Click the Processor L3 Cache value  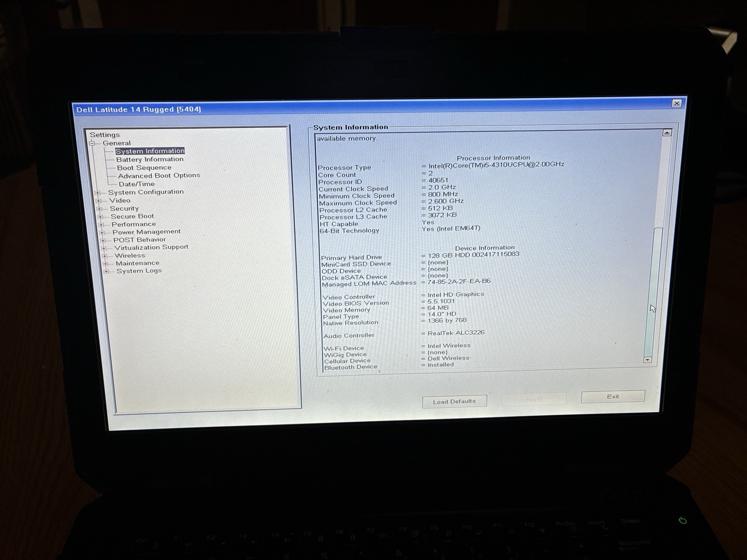click(443, 215)
